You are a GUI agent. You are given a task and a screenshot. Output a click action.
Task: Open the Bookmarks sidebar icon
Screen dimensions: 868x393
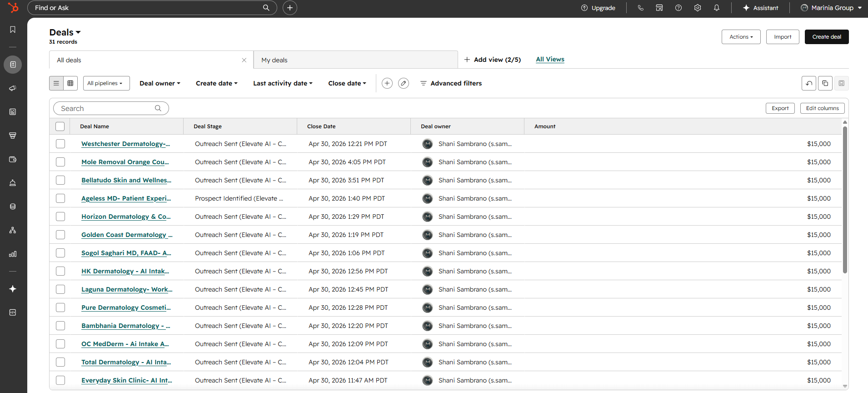click(13, 30)
